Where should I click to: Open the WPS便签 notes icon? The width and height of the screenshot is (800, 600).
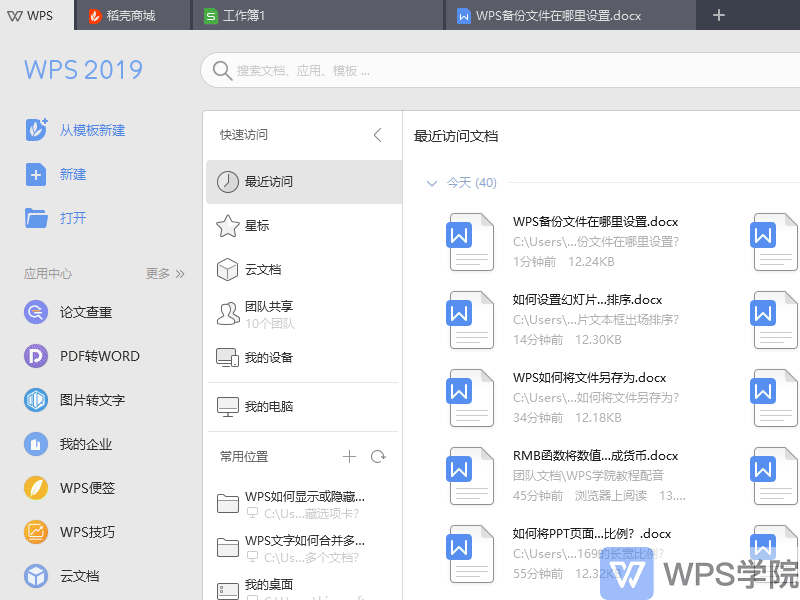(36, 488)
